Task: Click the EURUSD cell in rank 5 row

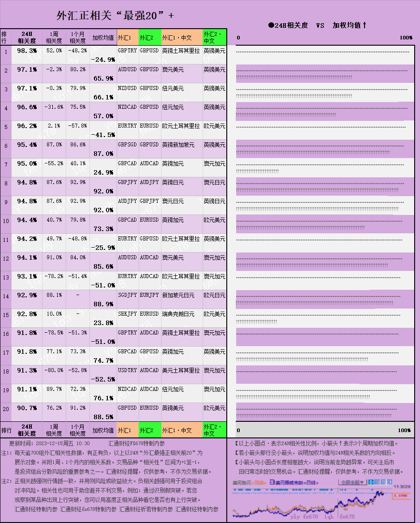Action: point(149,126)
